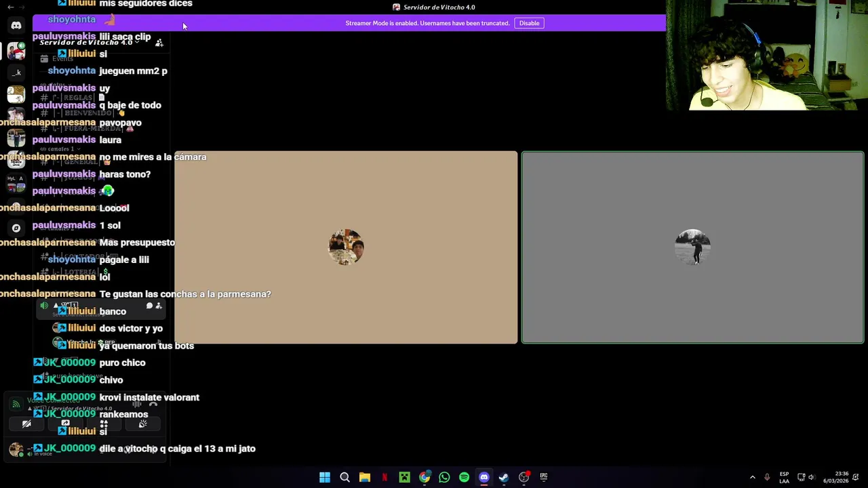Open Discover servers compass icon
868x488 pixels.
16,228
